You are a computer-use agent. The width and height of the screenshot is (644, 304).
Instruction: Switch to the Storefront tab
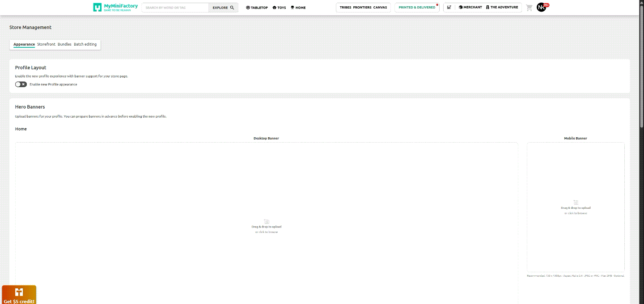pos(47,44)
